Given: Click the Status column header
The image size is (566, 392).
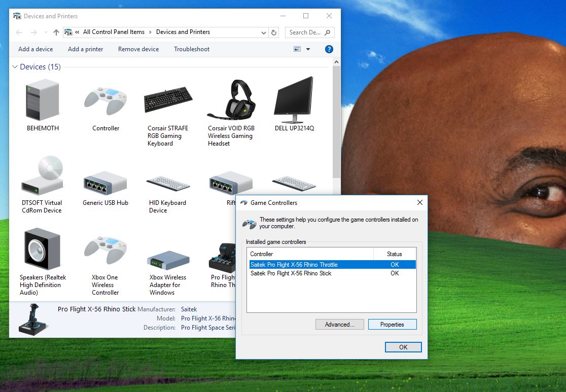Looking at the screenshot, I should coord(395,254).
